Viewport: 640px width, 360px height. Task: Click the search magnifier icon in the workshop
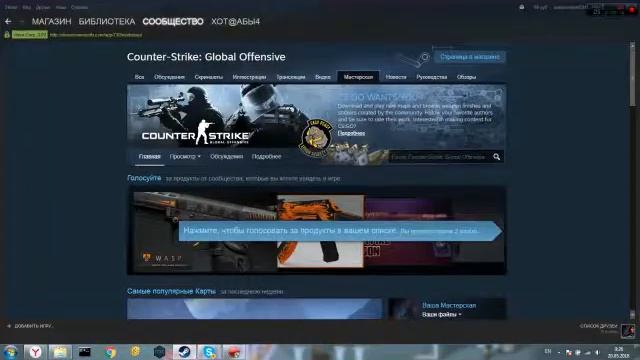click(x=496, y=157)
